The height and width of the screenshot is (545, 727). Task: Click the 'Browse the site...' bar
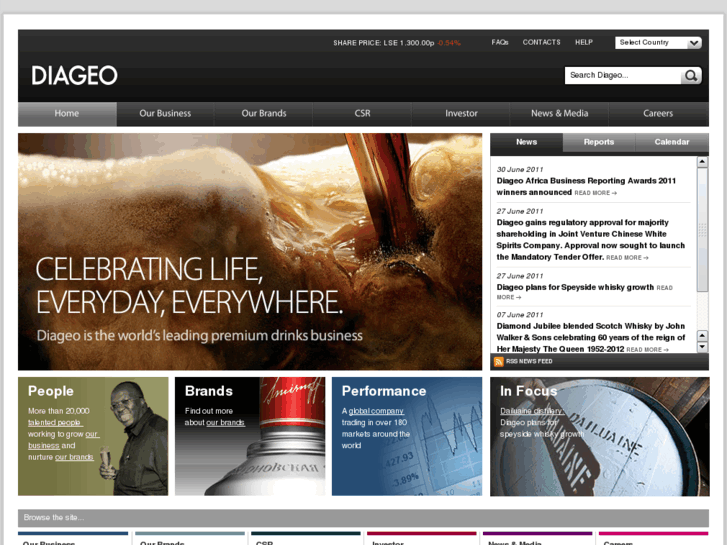(x=363, y=518)
